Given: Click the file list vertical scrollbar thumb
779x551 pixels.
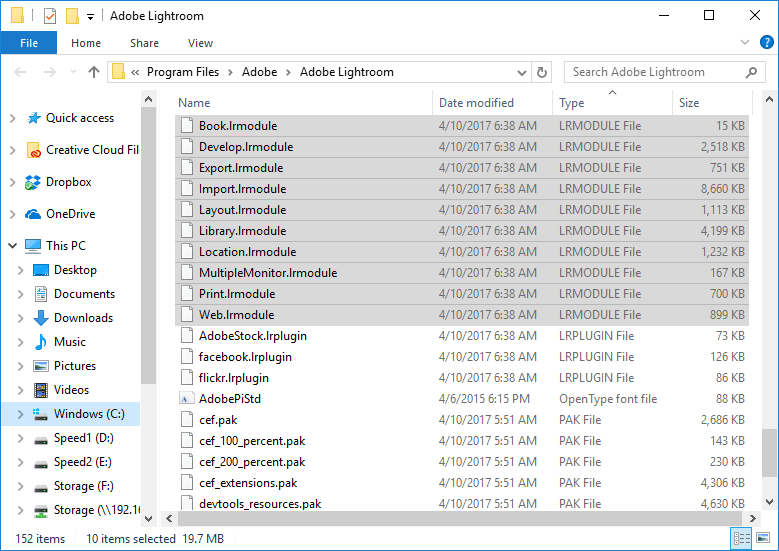Looking at the screenshot, I should click(770, 453).
